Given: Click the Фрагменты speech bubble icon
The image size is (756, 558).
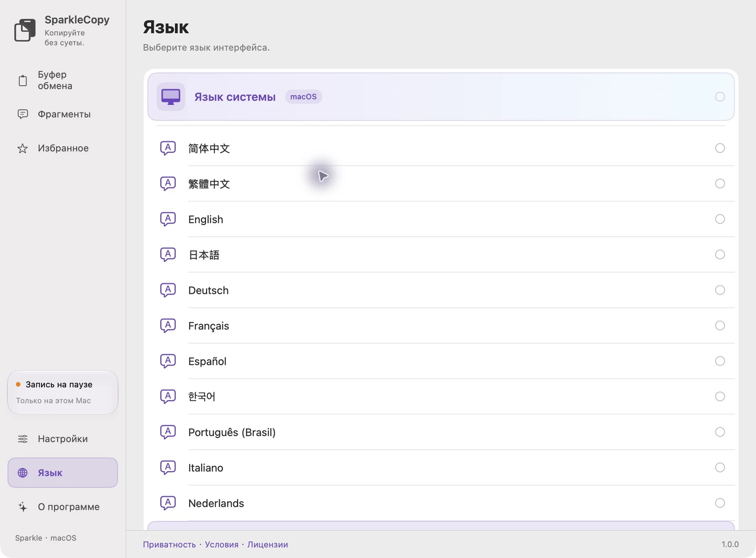Looking at the screenshot, I should click(x=23, y=114).
